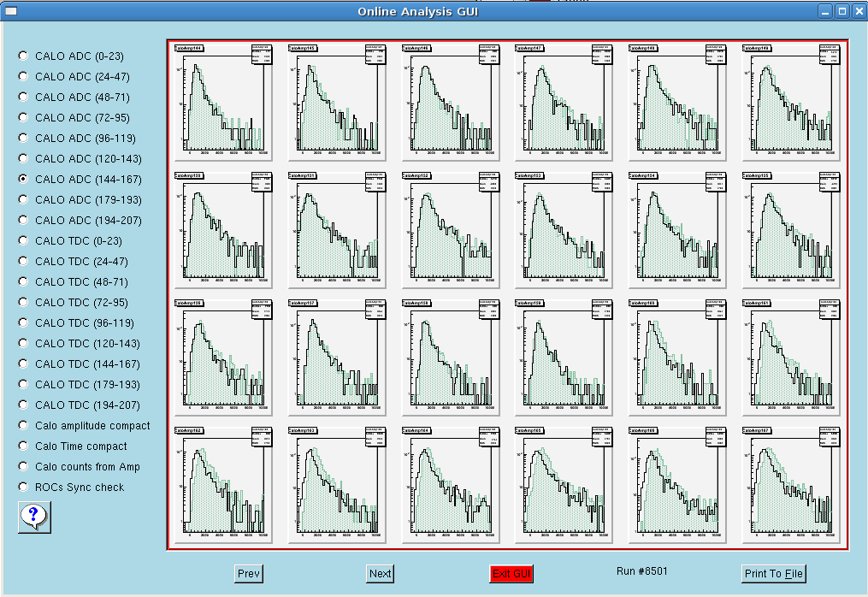
Task: Pick the CaloAmp161 plot
Action: [x=791, y=358]
